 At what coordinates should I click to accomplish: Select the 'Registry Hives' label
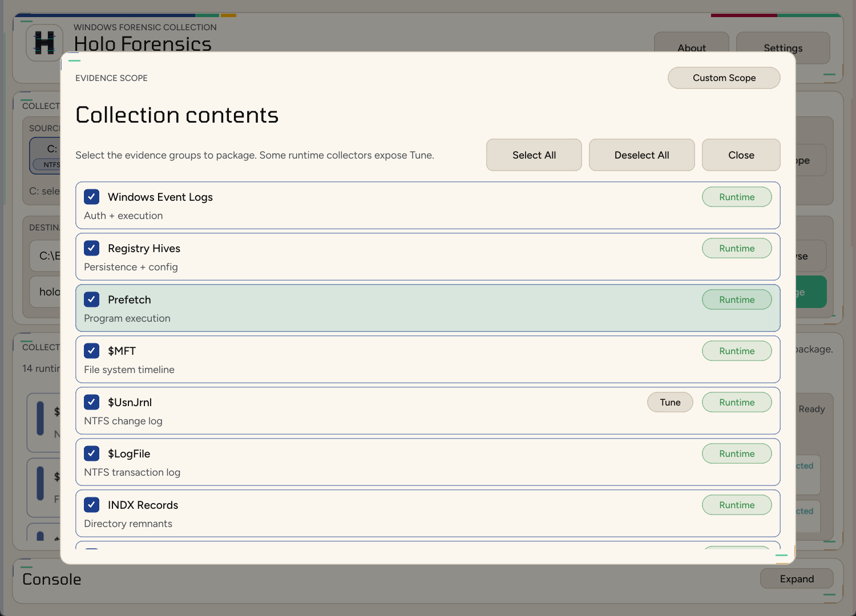click(x=144, y=248)
